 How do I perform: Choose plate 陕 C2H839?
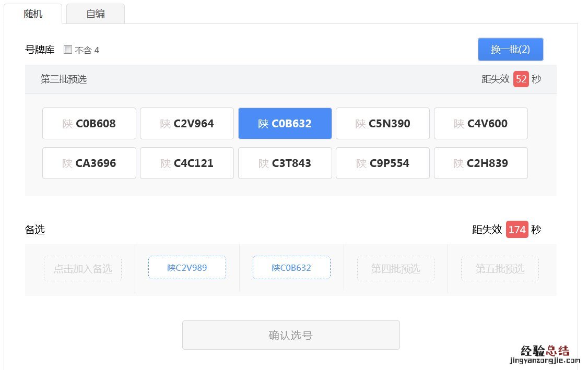click(480, 163)
